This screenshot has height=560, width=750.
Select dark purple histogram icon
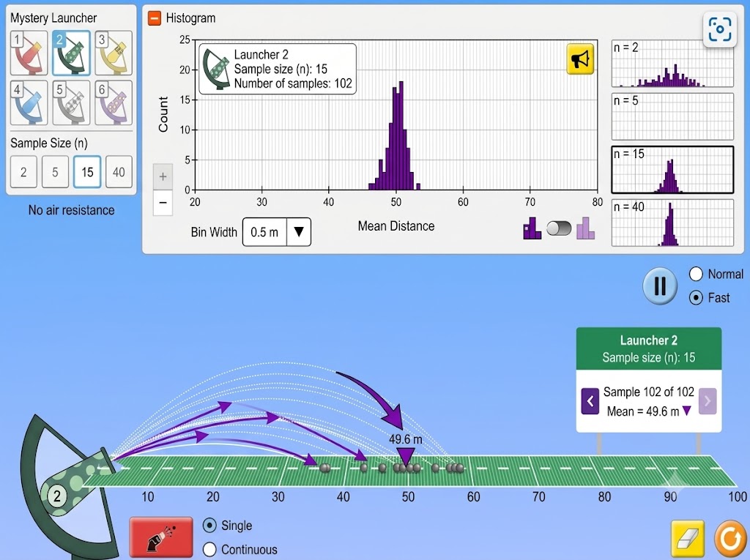point(532,228)
